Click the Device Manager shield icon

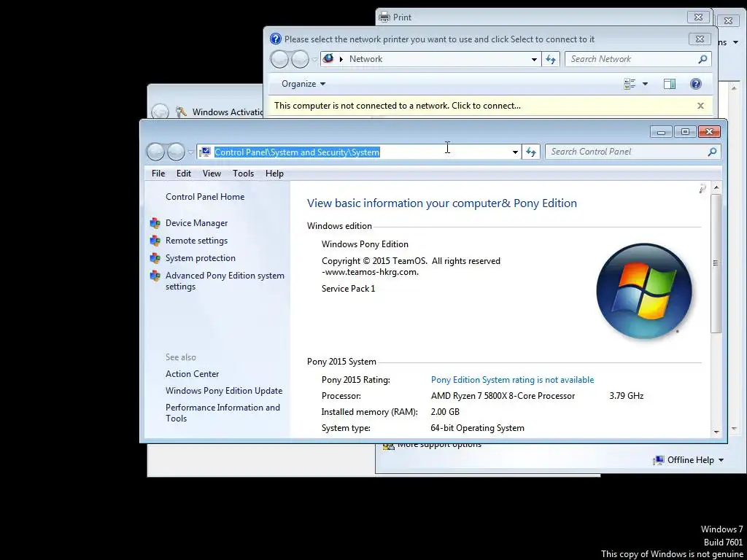[x=155, y=223]
